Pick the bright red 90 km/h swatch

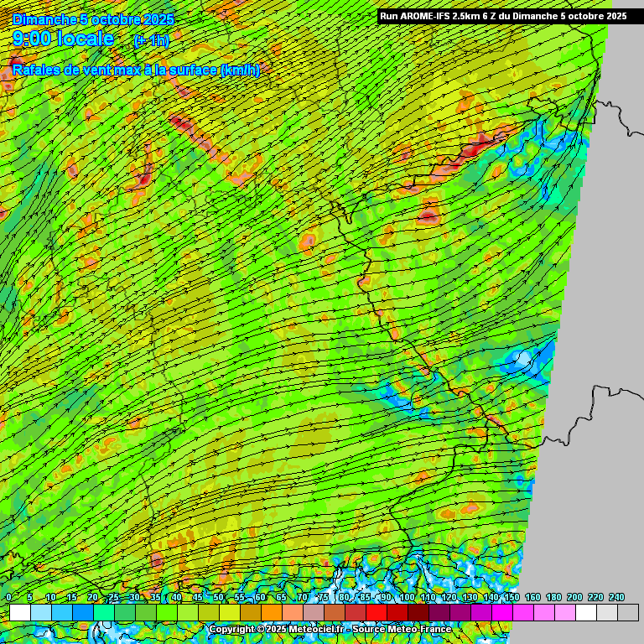pos(397,613)
